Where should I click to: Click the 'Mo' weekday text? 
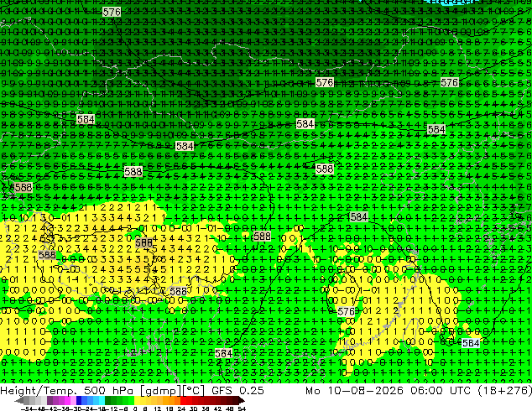coord(313,390)
